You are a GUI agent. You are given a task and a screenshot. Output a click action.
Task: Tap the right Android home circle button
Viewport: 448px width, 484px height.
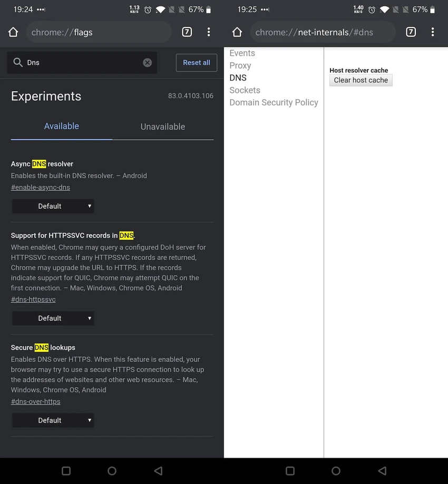[336, 471]
